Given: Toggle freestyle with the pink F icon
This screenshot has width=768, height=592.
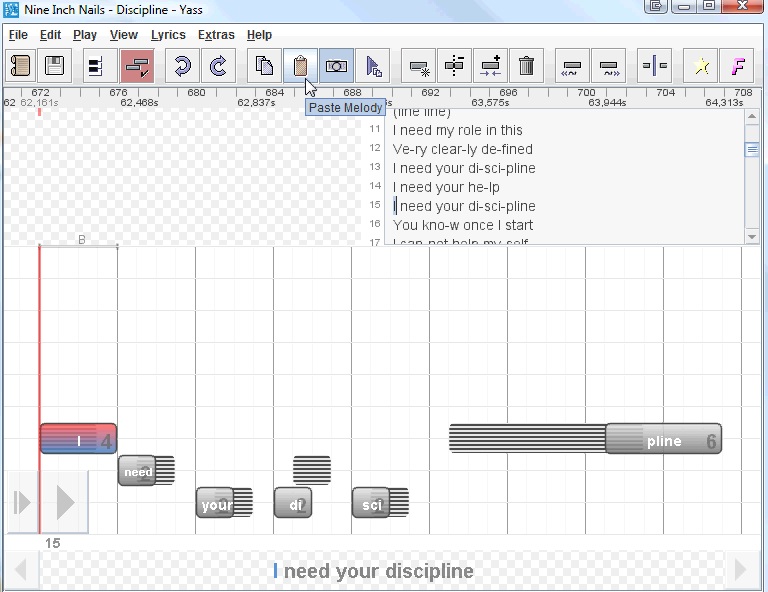Looking at the screenshot, I should tap(737, 66).
